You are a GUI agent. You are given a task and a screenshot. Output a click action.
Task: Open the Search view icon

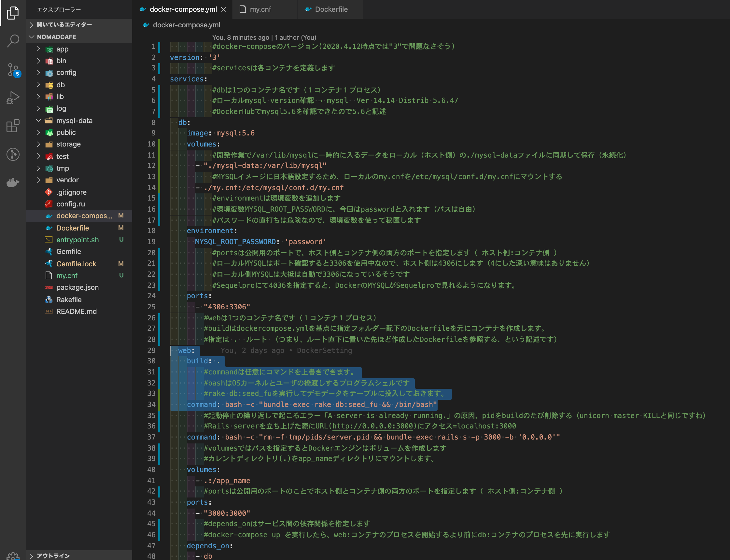coord(13,41)
